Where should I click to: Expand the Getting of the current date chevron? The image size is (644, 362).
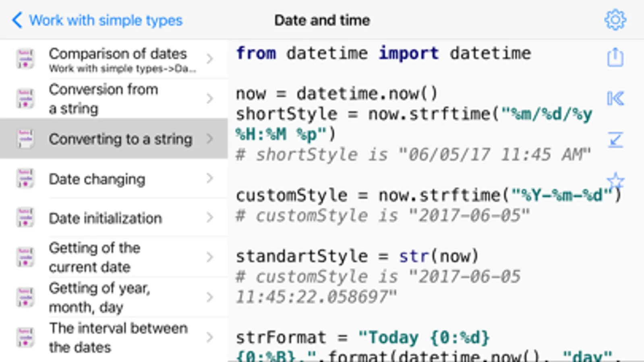pos(209,257)
